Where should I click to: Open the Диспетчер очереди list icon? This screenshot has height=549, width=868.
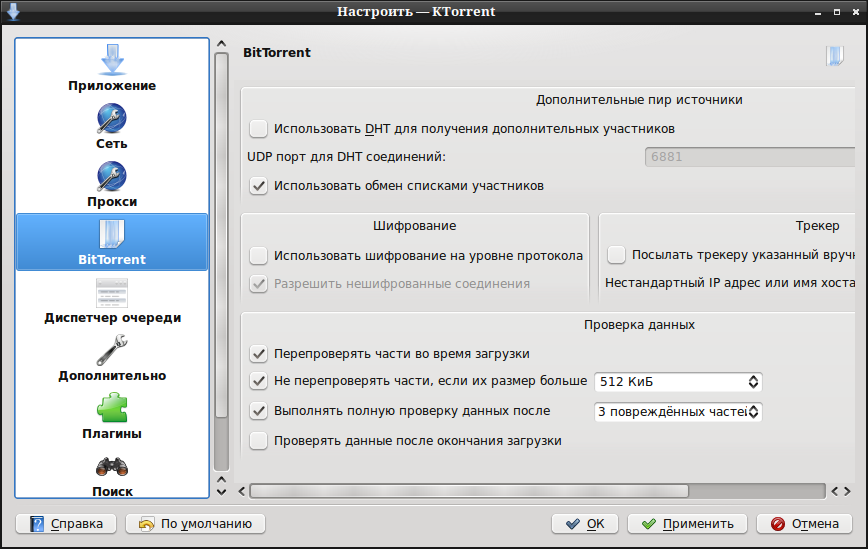click(112, 293)
